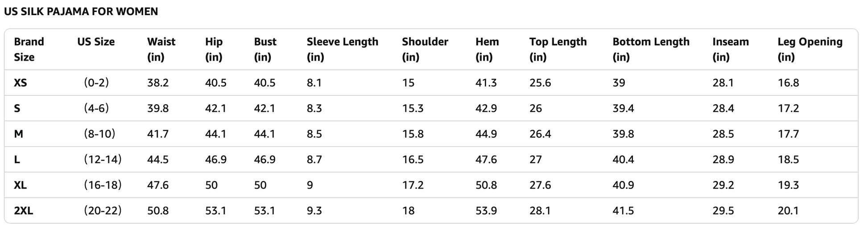This screenshot has width=868, height=238.
Task: Select the 'Inseam (in)' column header
Action: tap(730, 49)
